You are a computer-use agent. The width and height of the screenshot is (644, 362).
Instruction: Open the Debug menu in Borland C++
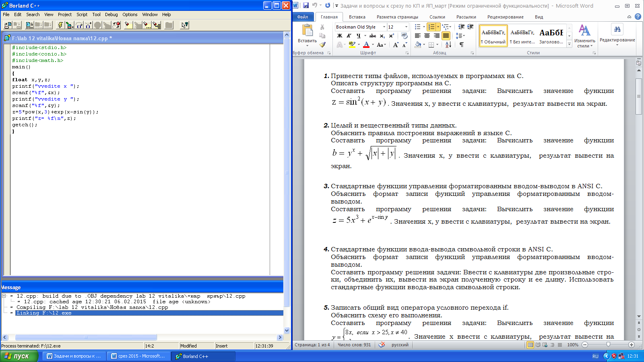pos(111,14)
